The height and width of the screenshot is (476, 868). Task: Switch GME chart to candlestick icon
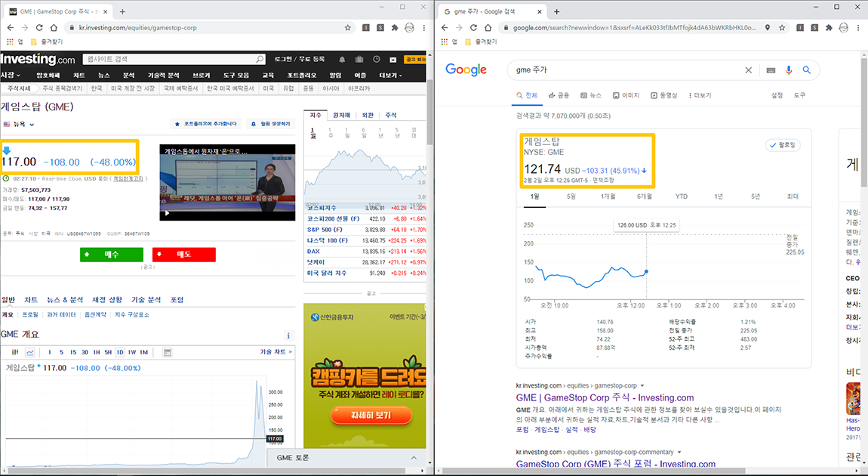tap(16, 352)
